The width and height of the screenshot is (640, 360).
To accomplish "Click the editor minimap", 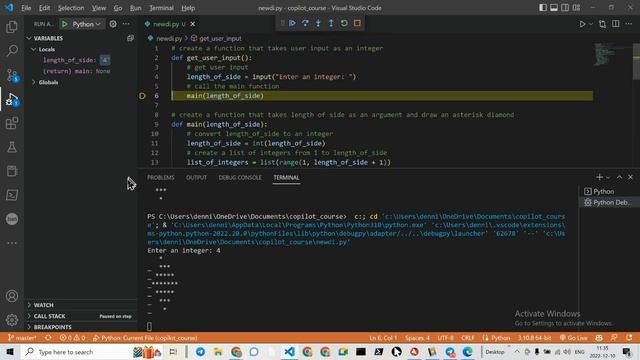I will tap(612, 54).
